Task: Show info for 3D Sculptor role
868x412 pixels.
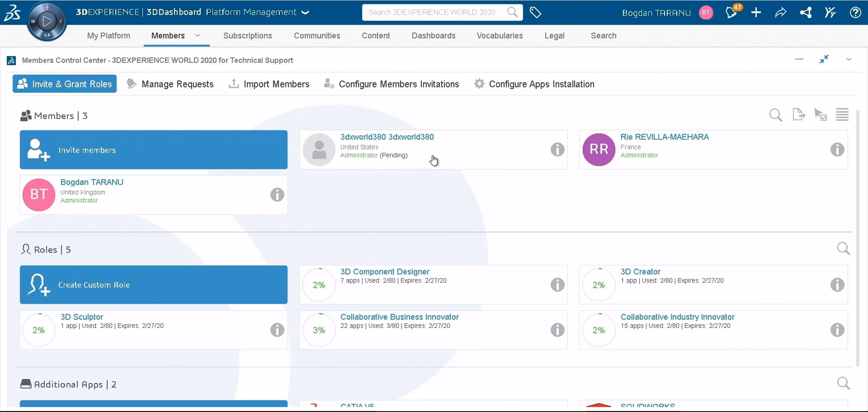Action: tap(277, 330)
